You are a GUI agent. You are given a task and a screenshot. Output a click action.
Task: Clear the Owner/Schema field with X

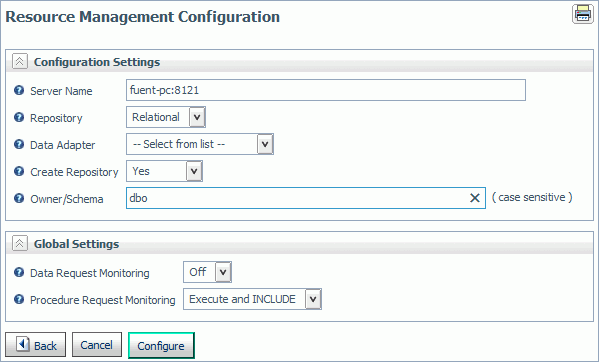(x=474, y=198)
